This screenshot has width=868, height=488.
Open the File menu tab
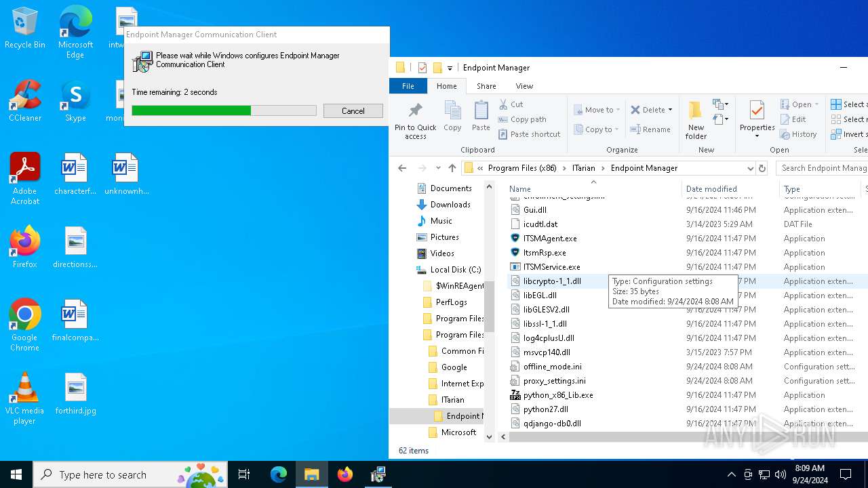[x=408, y=86]
